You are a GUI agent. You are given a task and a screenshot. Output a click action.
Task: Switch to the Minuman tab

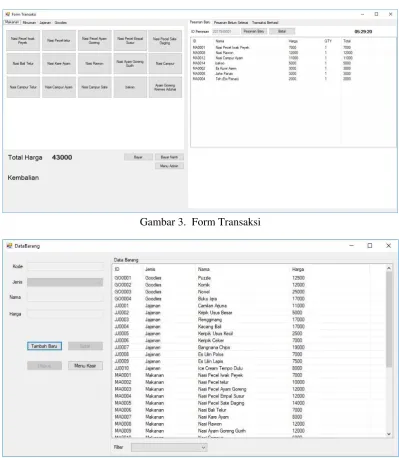click(x=29, y=22)
